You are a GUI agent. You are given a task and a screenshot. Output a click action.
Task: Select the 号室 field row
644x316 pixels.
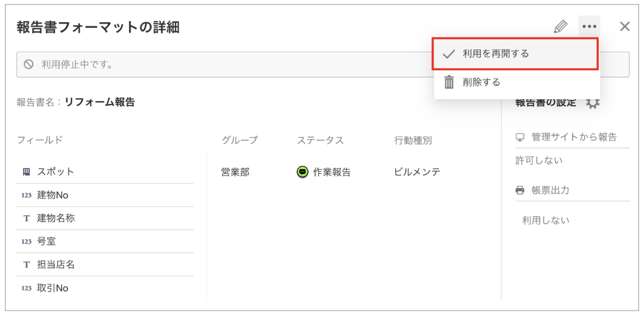click(105, 241)
